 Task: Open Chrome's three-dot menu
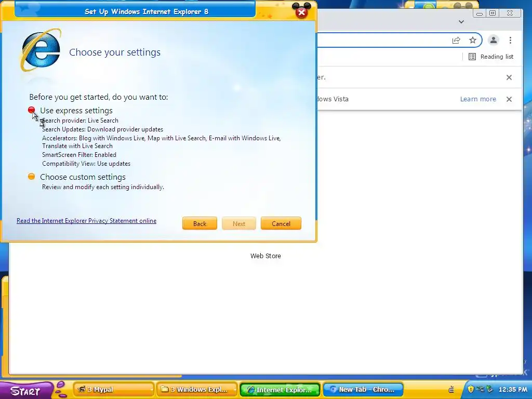[510, 41]
